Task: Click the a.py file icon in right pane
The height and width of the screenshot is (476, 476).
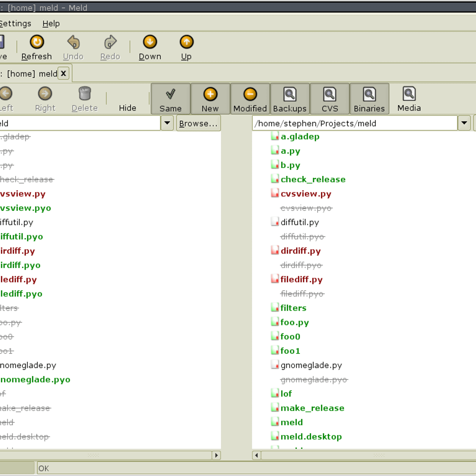Action: click(275, 150)
